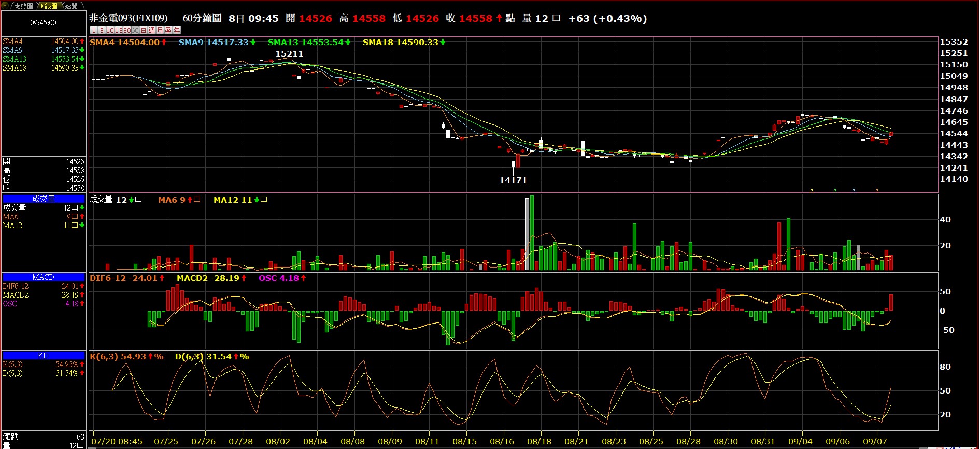Switch chart to daily 日 interval
This screenshot has height=449, width=980.
144,30
